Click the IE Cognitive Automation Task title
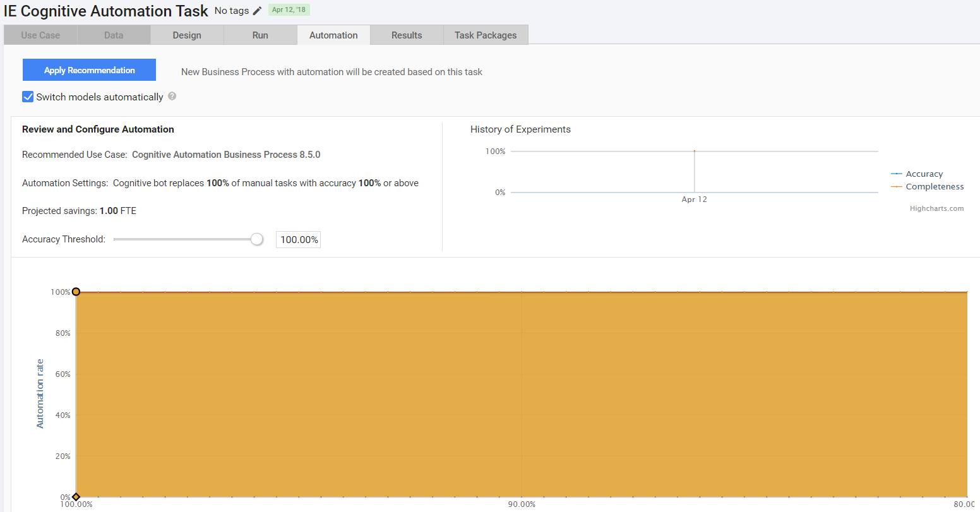980x512 pixels. (106, 11)
